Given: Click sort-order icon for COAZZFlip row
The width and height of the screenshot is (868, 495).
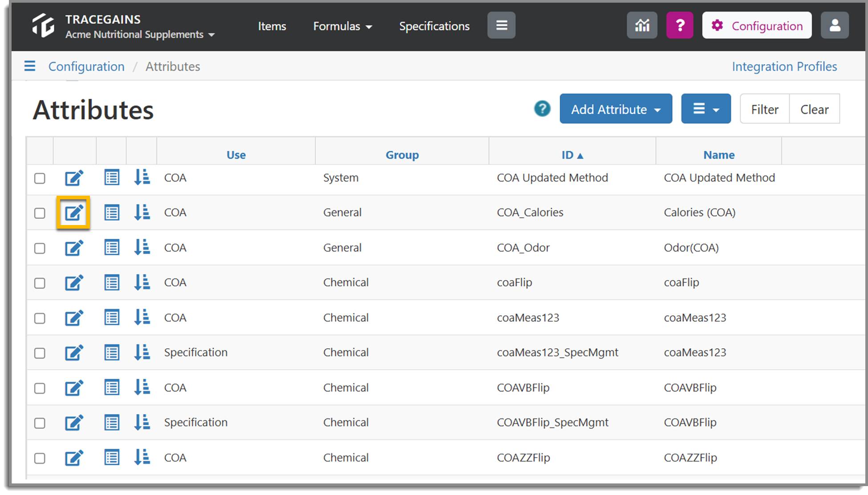Looking at the screenshot, I should click(142, 457).
